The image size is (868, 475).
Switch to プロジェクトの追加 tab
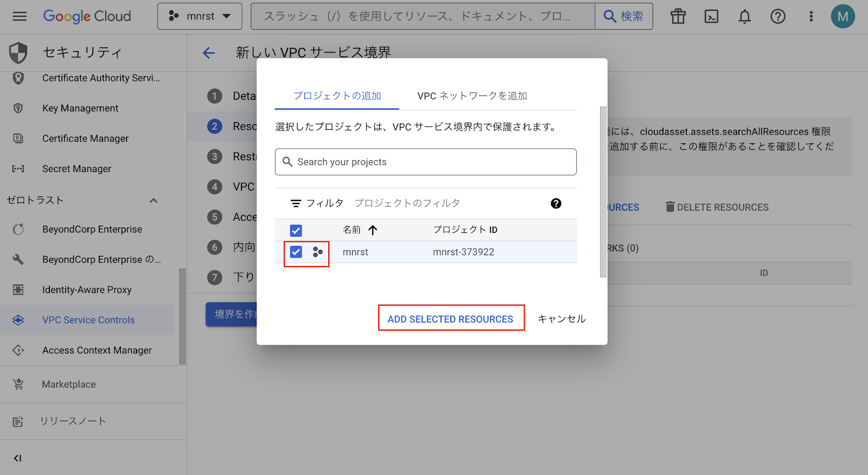point(337,96)
